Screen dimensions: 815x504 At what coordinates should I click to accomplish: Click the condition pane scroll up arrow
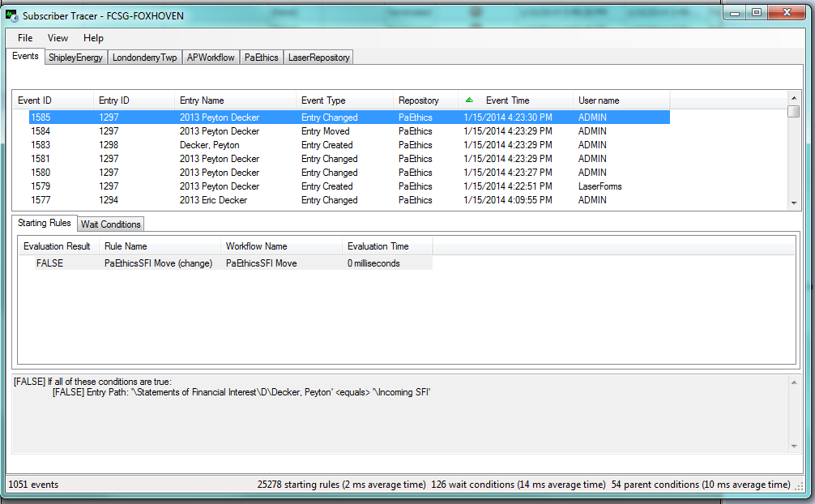(x=794, y=382)
